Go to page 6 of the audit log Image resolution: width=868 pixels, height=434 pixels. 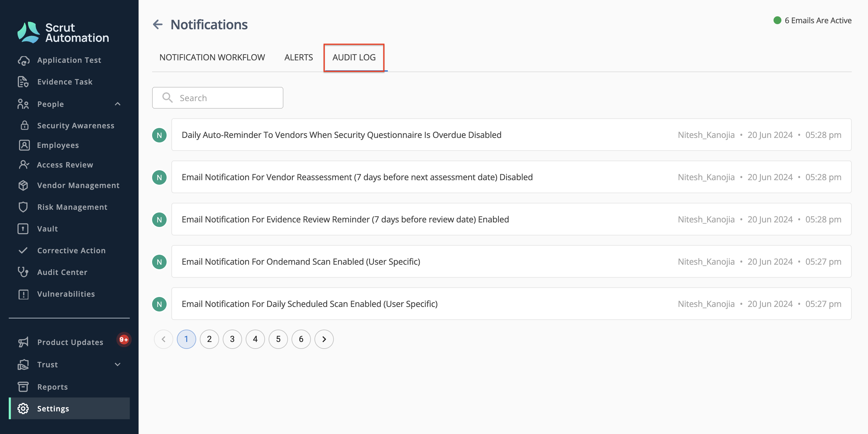[301, 339]
